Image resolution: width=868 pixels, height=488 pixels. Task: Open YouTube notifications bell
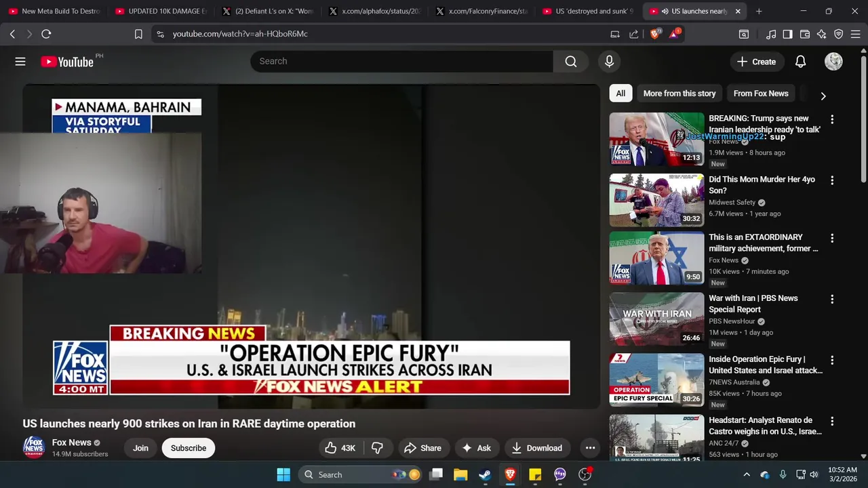pyautogui.click(x=800, y=62)
